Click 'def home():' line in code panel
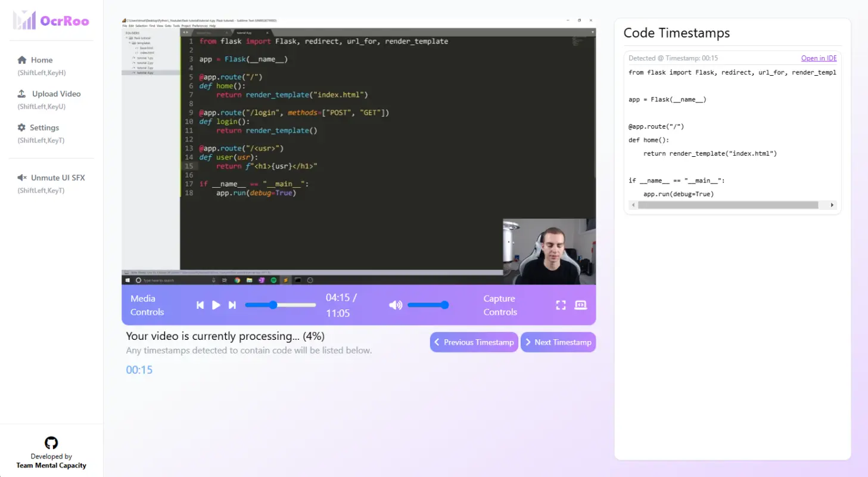Screen dimensions: 868x477 pyautogui.click(x=649, y=140)
